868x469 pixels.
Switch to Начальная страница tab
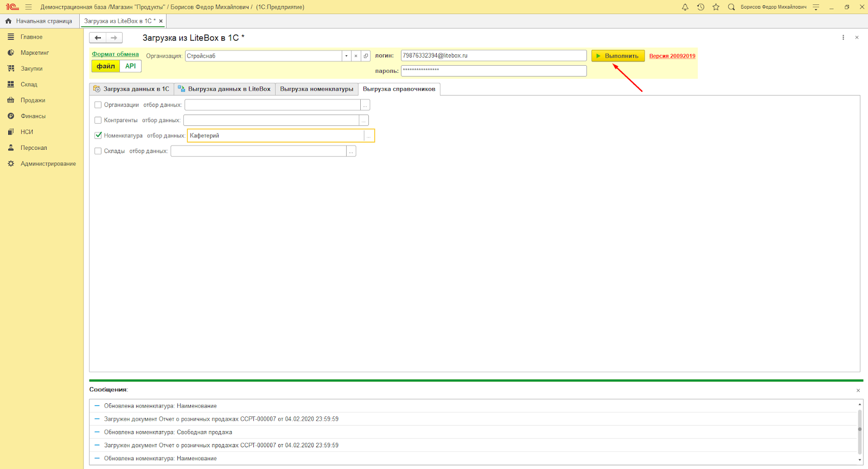pyautogui.click(x=39, y=21)
